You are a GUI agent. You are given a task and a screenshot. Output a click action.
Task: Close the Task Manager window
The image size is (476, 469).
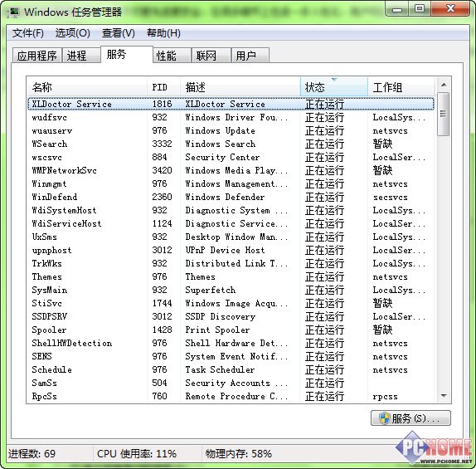[x=450, y=9]
